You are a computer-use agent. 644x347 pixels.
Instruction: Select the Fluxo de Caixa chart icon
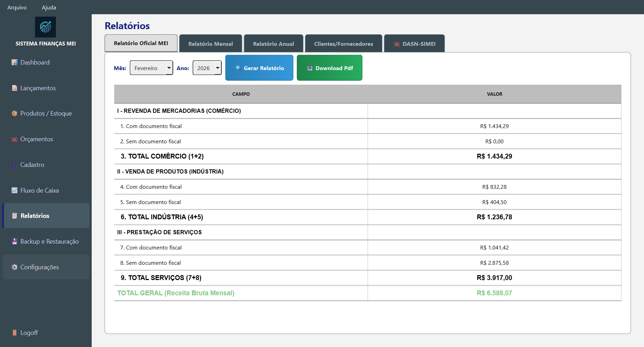(14, 191)
